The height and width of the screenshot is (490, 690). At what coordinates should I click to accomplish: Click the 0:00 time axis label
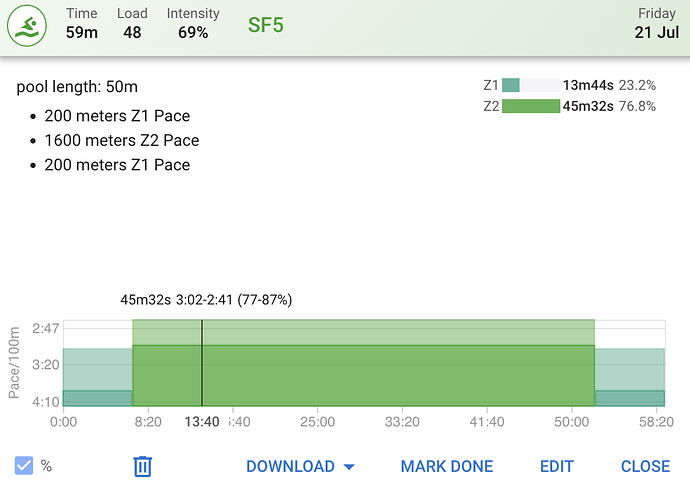point(63,422)
